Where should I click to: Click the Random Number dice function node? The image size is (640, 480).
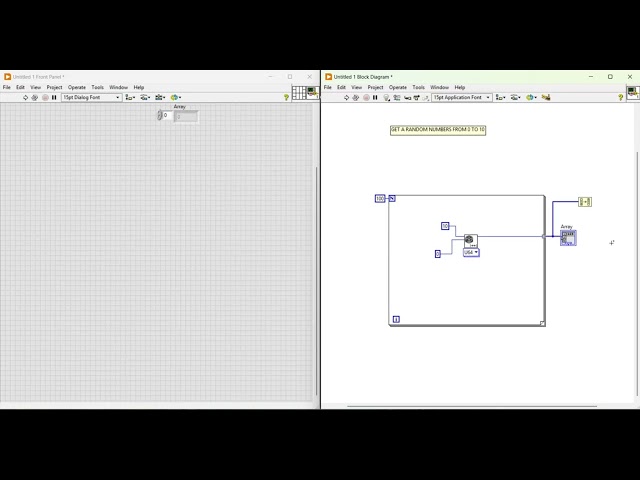pyautogui.click(x=471, y=240)
